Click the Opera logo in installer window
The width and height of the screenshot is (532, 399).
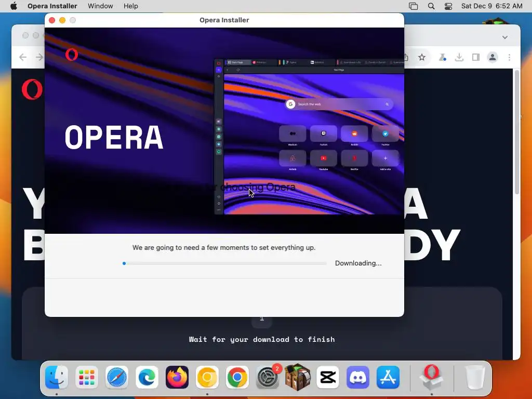coord(72,54)
